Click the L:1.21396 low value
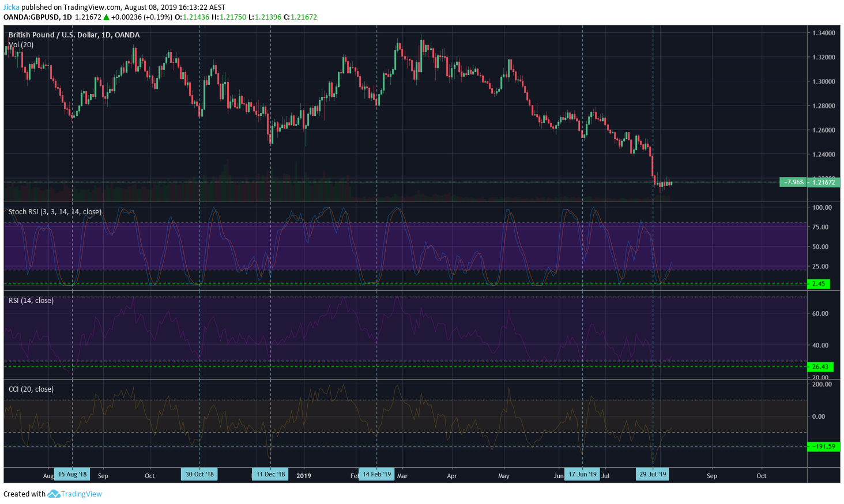844x504 pixels. (265, 17)
